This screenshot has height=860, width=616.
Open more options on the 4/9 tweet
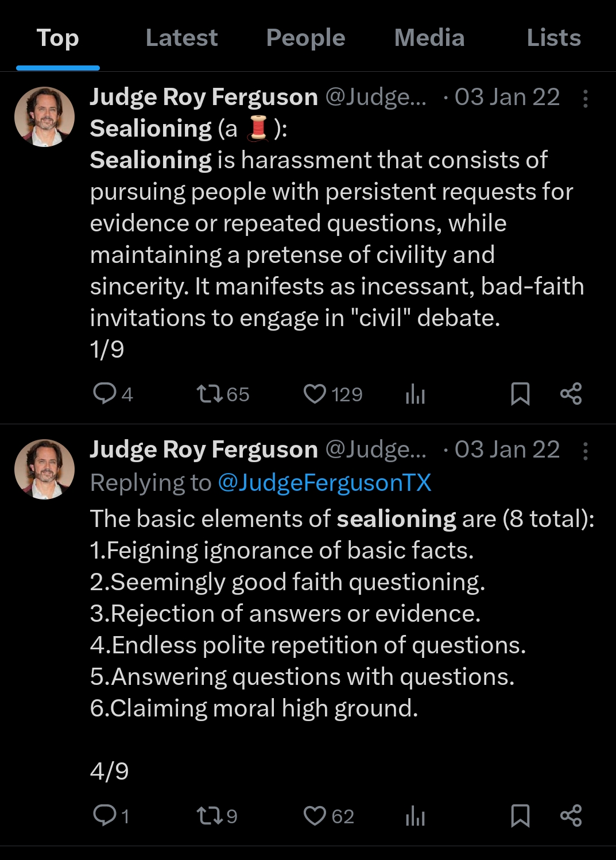(585, 451)
